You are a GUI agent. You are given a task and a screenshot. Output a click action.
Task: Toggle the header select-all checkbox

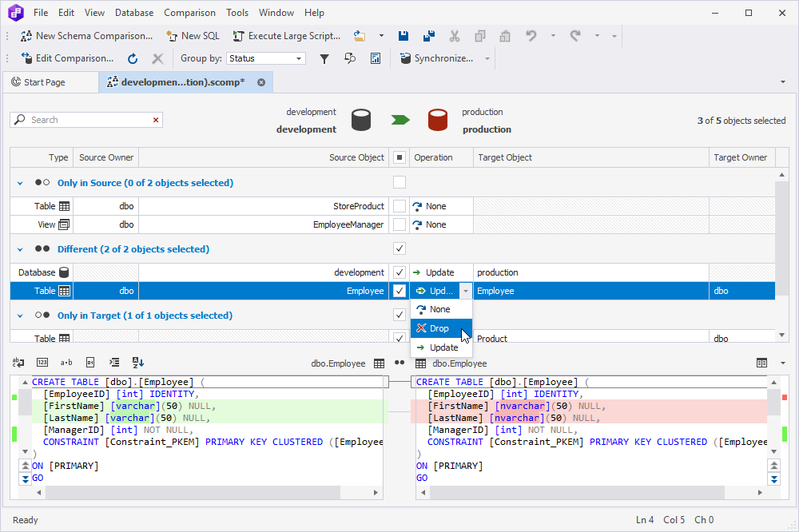coord(399,157)
